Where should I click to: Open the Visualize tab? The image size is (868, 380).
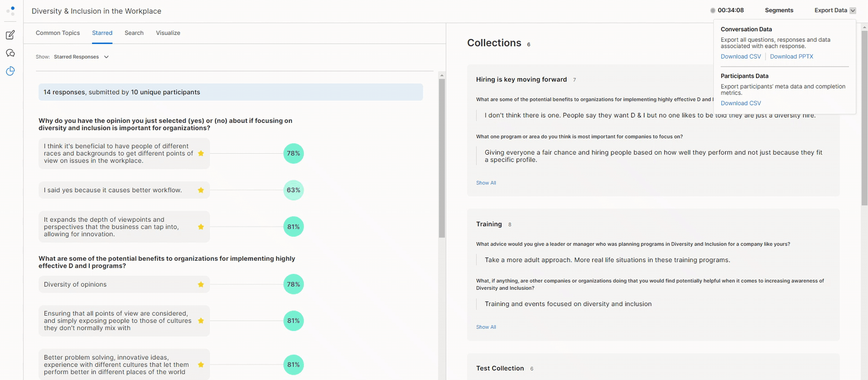(x=168, y=33)
